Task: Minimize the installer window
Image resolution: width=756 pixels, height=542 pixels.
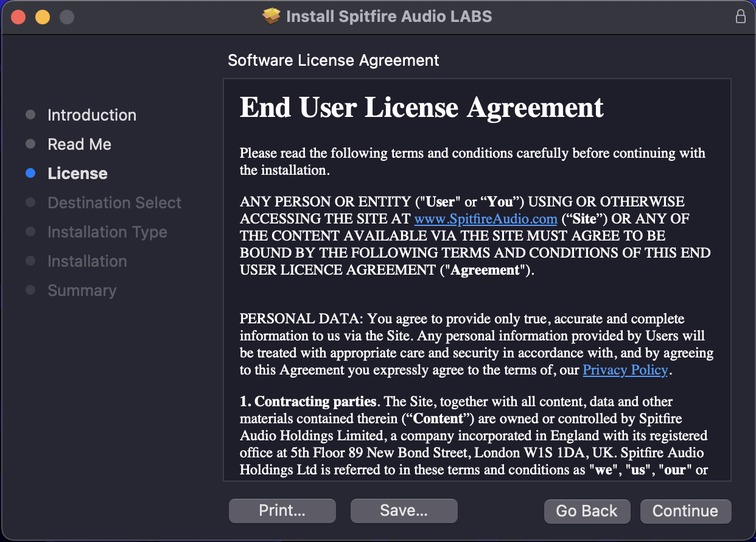Action: 43,17
